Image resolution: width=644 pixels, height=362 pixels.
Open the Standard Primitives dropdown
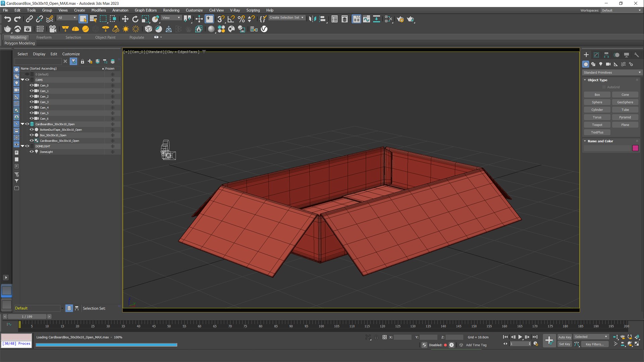click(x=612, y=72)
